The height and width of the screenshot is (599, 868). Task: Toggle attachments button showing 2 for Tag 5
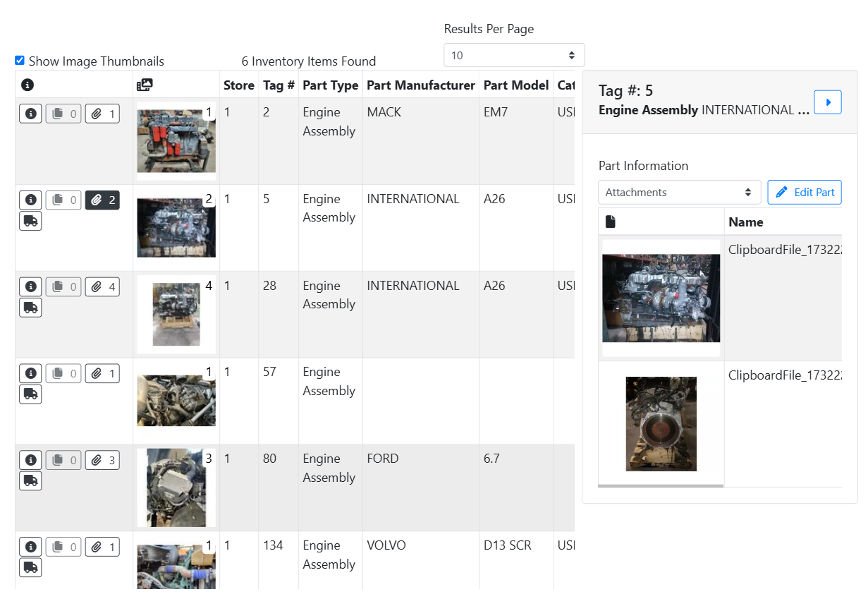pyautogui.click(x=102, y=200)
